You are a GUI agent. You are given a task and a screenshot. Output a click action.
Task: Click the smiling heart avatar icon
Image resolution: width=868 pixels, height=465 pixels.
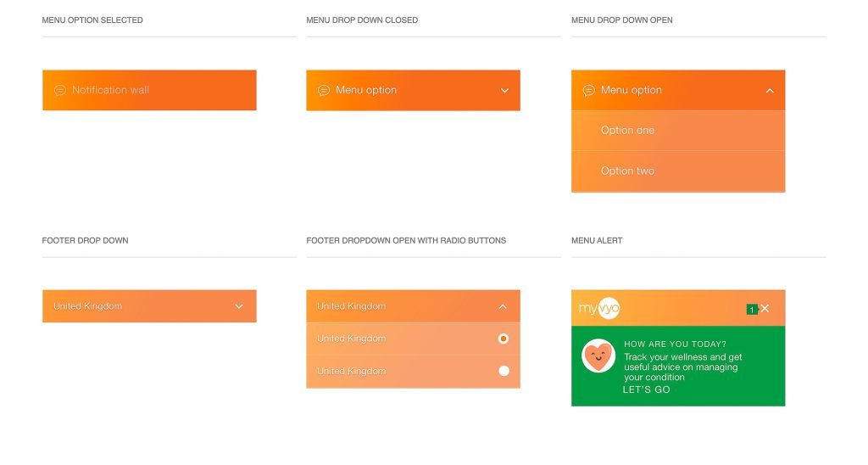tap(598, 356)
